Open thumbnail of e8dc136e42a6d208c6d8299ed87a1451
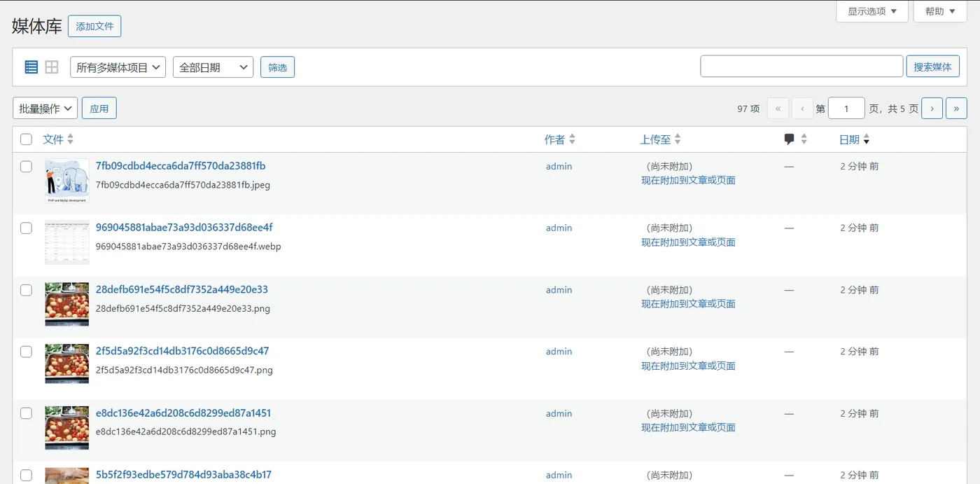 [67, 427]
